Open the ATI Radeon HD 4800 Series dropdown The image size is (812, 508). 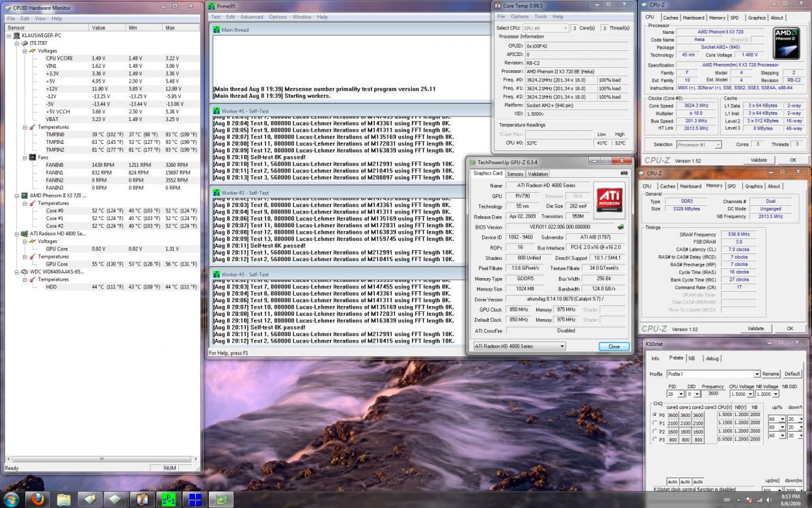tap(519, 346)
